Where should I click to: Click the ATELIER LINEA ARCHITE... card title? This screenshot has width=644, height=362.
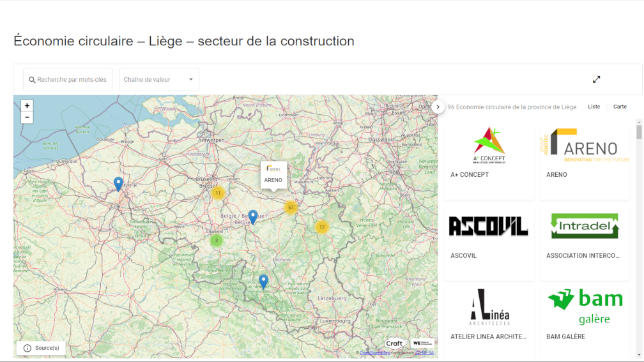click(x=488, y=336)
